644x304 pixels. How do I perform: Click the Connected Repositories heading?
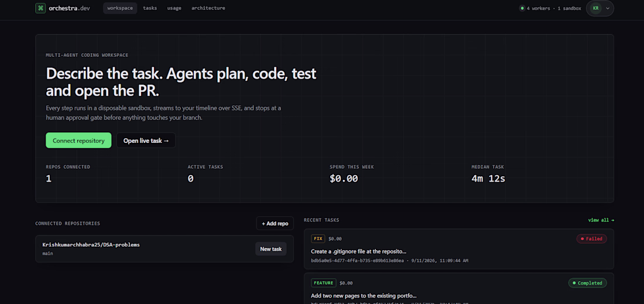[x=68, y=224]
